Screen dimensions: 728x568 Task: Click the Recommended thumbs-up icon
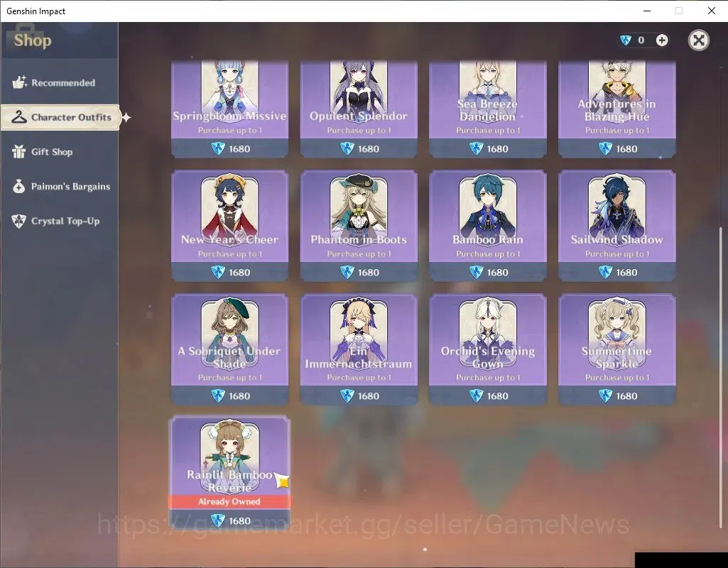pos(19,82)
